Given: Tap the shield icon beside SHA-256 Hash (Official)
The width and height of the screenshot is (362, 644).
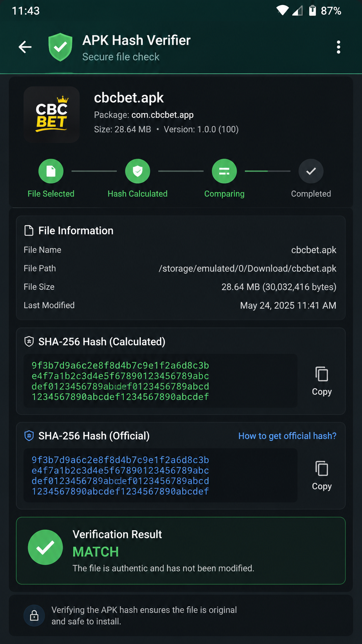Looking at the screenshot, I should click(x=29, y=436).
